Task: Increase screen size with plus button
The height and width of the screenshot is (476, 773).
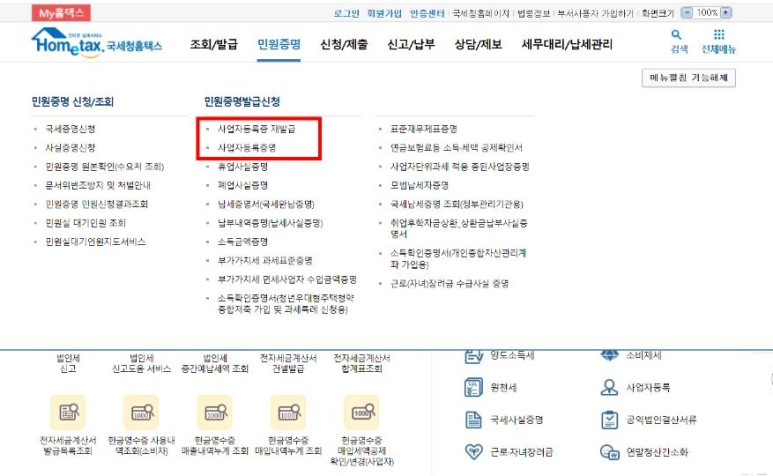Action: [x=726, y=13]
